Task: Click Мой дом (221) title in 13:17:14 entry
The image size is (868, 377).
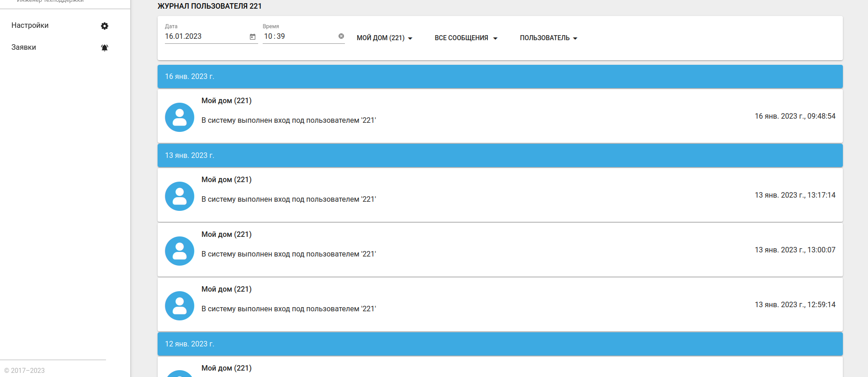Action: coord(227,180)
